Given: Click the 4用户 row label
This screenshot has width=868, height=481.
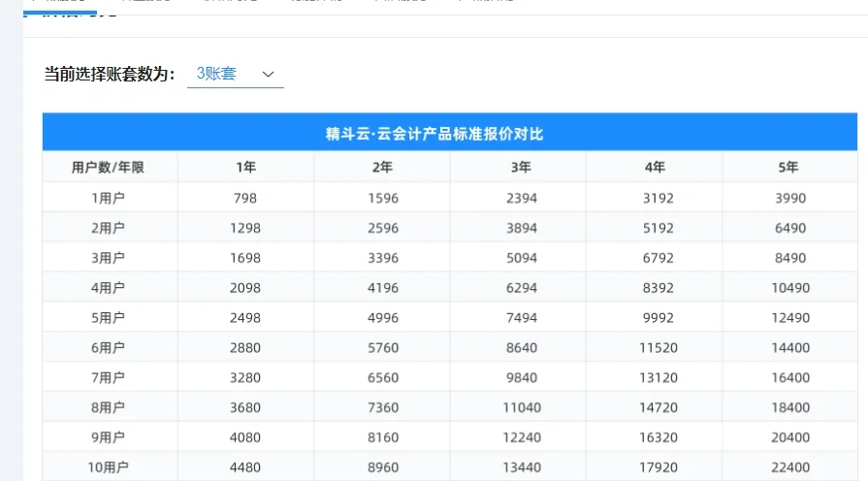Looking at the screenshot, I should (108, 288).
